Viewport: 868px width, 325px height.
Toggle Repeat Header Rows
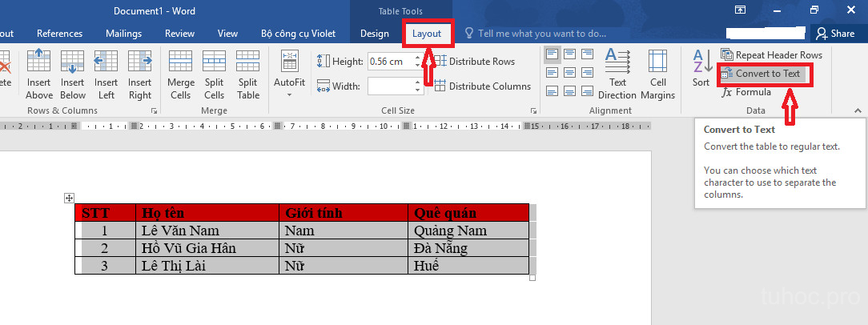(771, 54)
